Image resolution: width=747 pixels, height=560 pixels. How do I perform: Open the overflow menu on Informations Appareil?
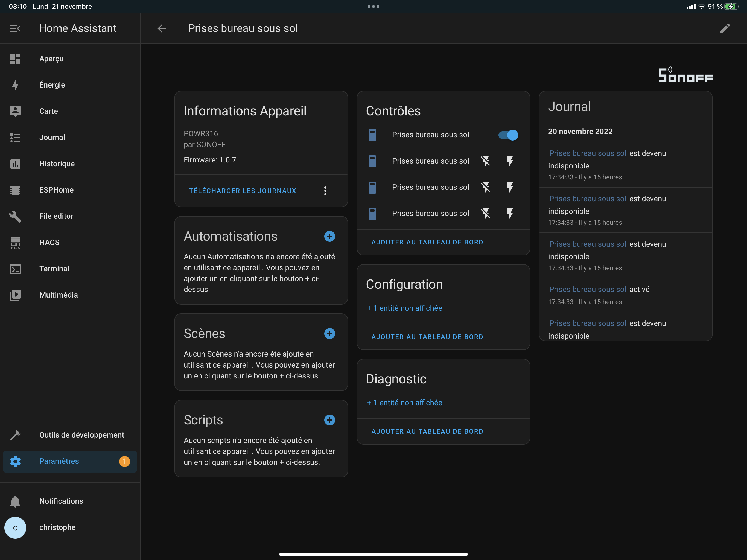(x=325, y=191)
